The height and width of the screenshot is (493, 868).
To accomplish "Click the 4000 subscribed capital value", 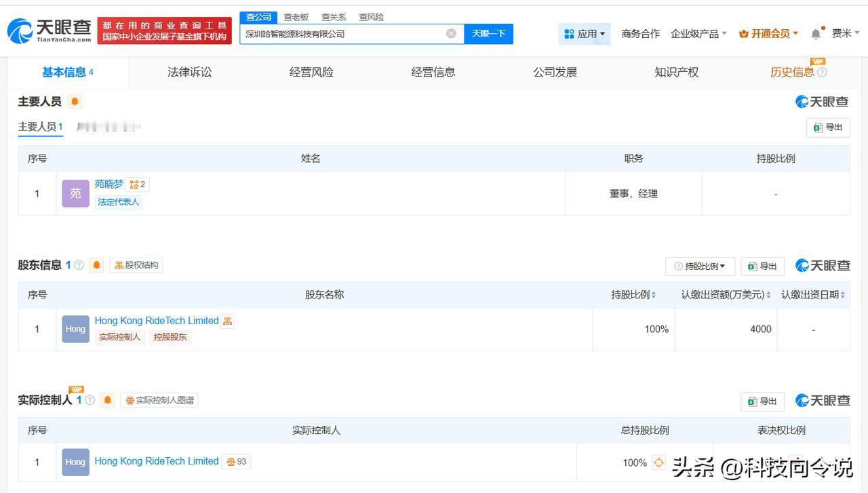I will coord(761,329).
